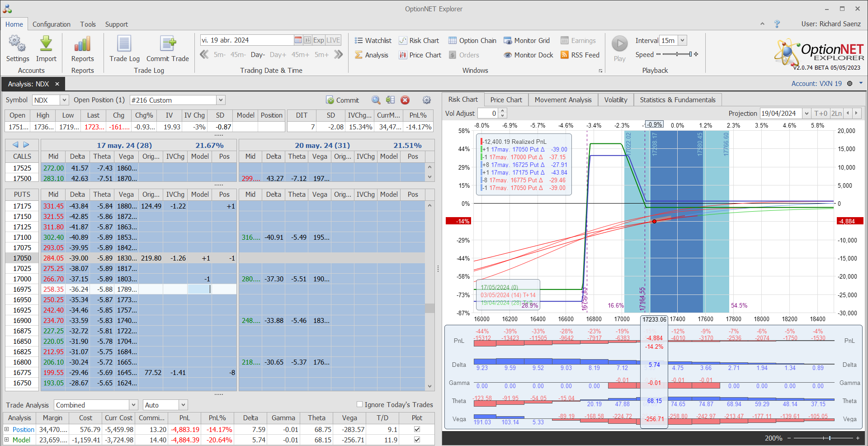The image size is (868, 446).
Task: Adjust the playback Speed slider
Action: pyautogui.click(x=677, y=54)
